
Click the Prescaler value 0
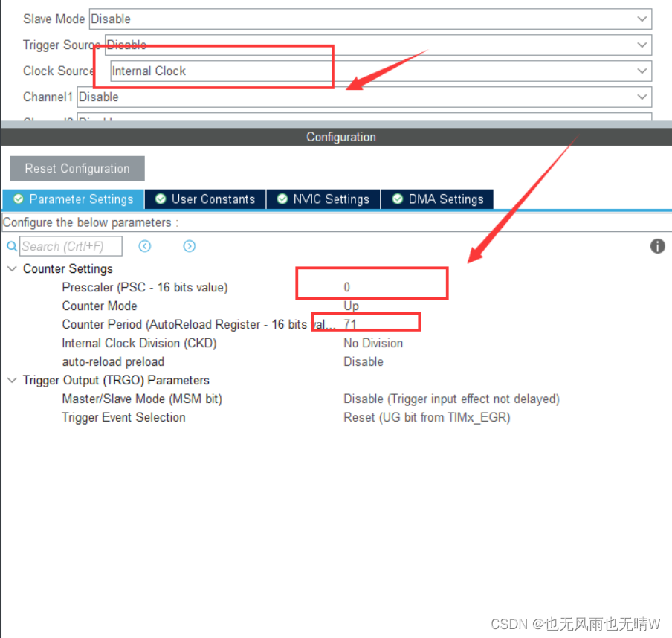tap(346, 287)
